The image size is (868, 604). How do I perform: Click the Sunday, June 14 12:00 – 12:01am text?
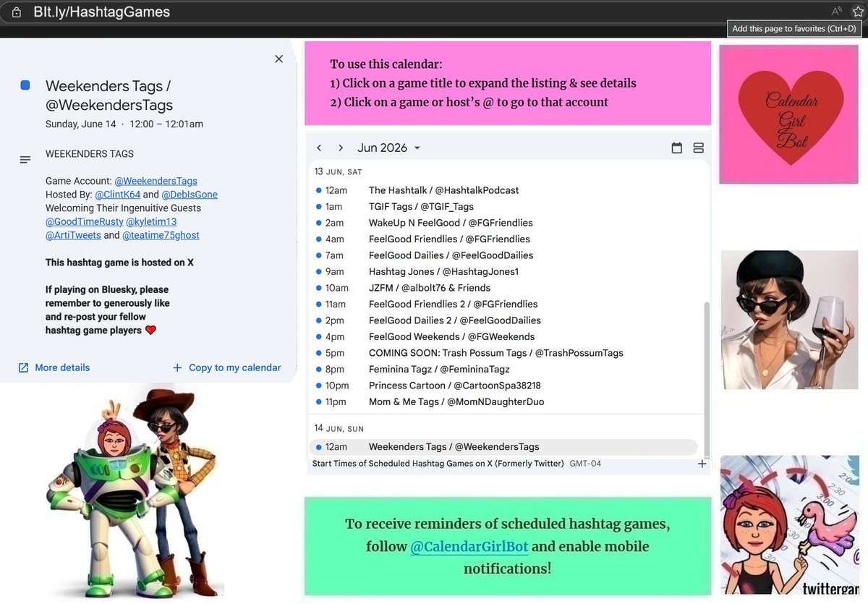124,124
